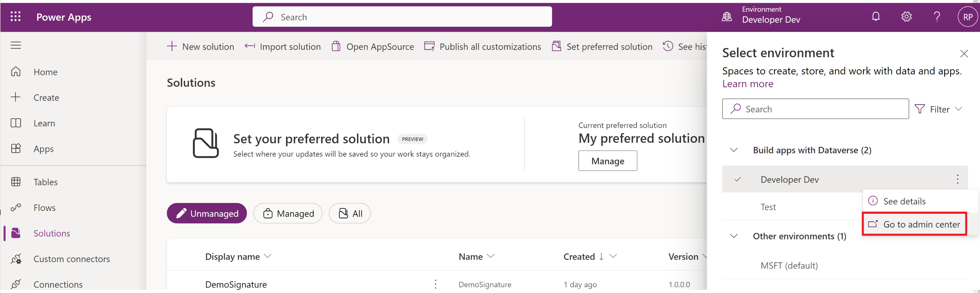Viewport: 980px width, 293px height.
Task: Show All solutions filter pill
Action: pos(350,213)
